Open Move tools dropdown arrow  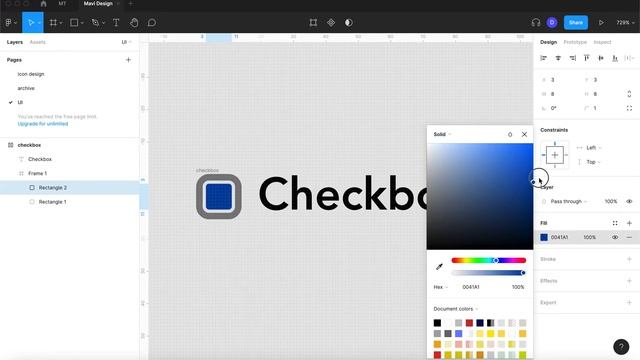[40, 23]
